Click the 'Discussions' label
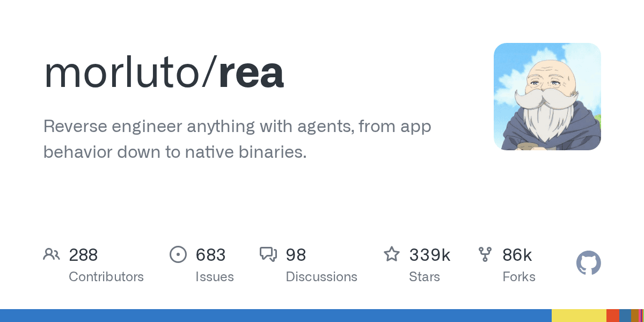644x322 pixels. tap(321, 277)
